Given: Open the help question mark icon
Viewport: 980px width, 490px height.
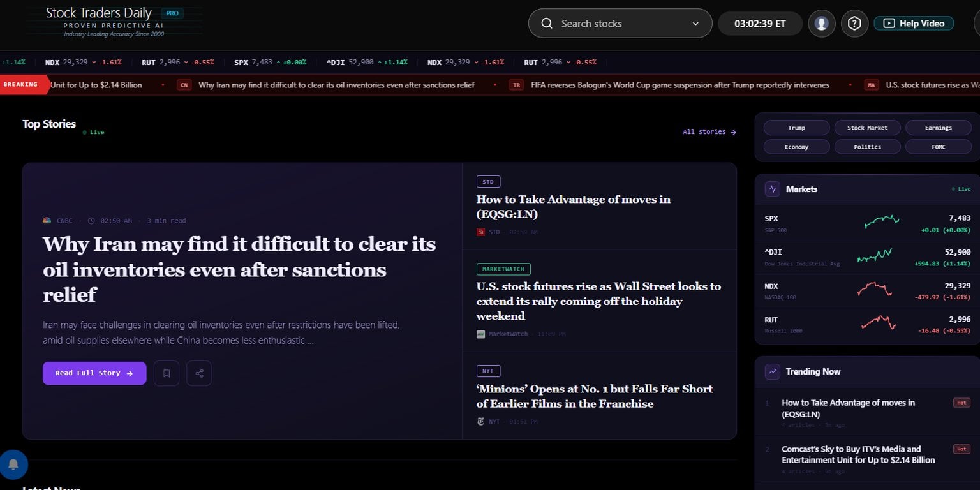Looking at the screenshot, I should click(854, 24).
